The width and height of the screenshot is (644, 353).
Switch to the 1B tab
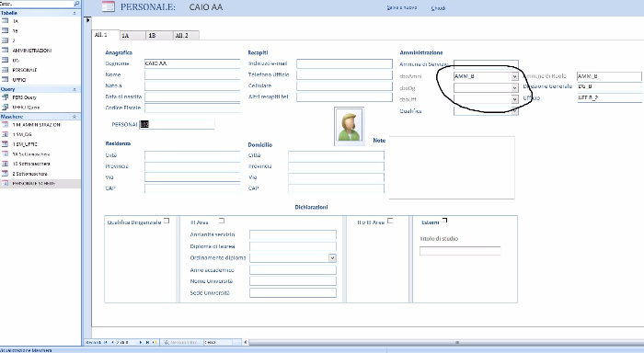point(159,35)
